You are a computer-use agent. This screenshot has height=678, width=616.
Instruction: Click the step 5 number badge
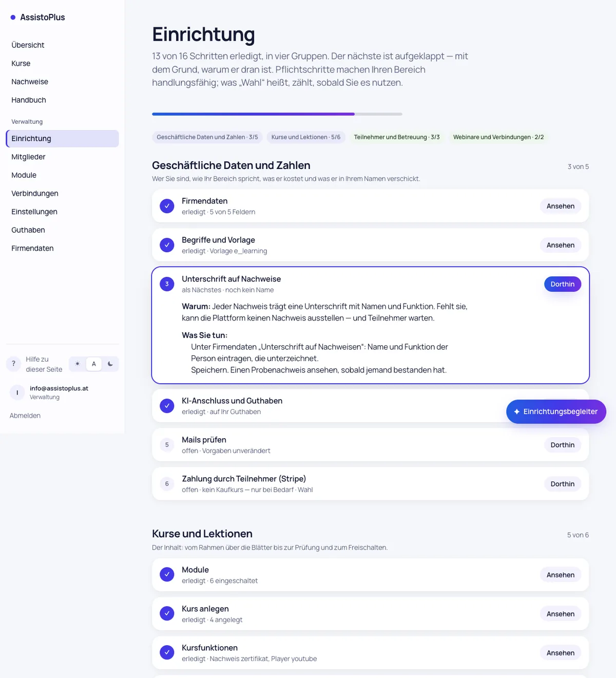point(167,445)
